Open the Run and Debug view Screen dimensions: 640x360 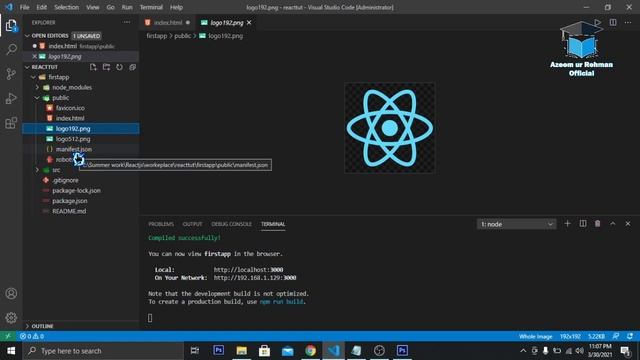11,98
